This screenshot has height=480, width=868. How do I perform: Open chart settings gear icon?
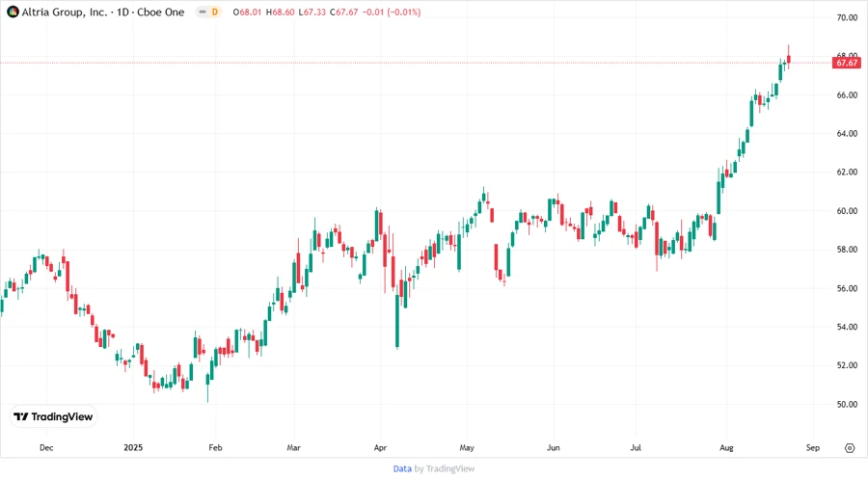pyautogui.click(x=850, y=448)
